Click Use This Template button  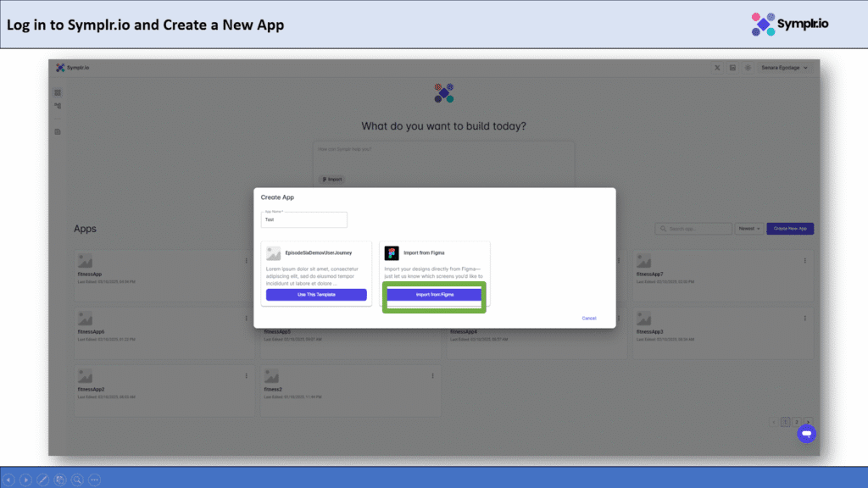tap(316, 295)
